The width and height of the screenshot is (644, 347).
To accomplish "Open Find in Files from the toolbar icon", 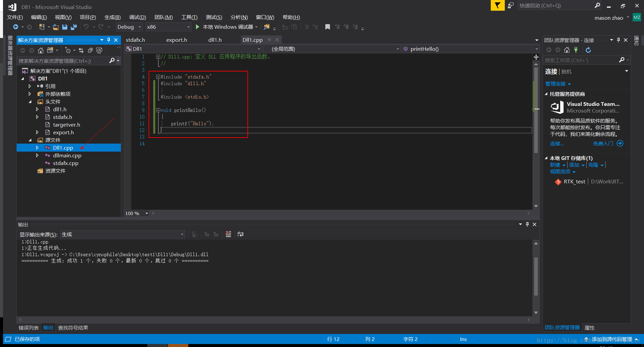I will 266,27.
